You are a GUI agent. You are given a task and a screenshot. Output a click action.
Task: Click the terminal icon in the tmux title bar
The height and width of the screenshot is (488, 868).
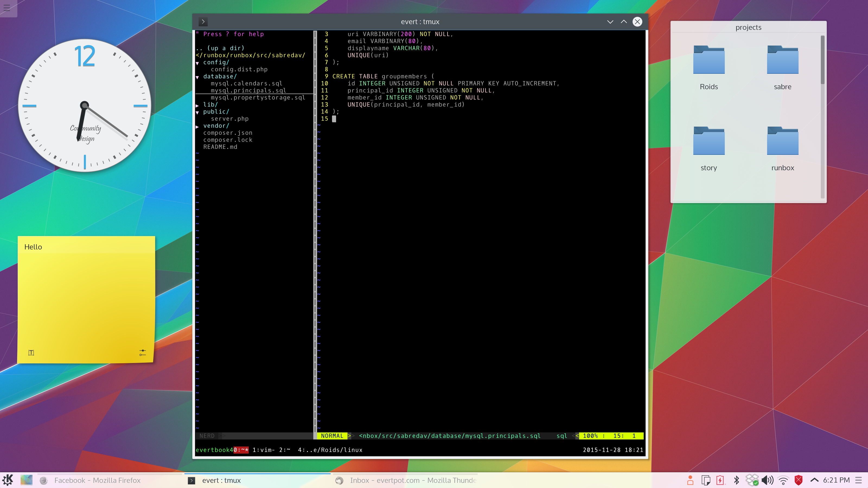tap(203, 22)
